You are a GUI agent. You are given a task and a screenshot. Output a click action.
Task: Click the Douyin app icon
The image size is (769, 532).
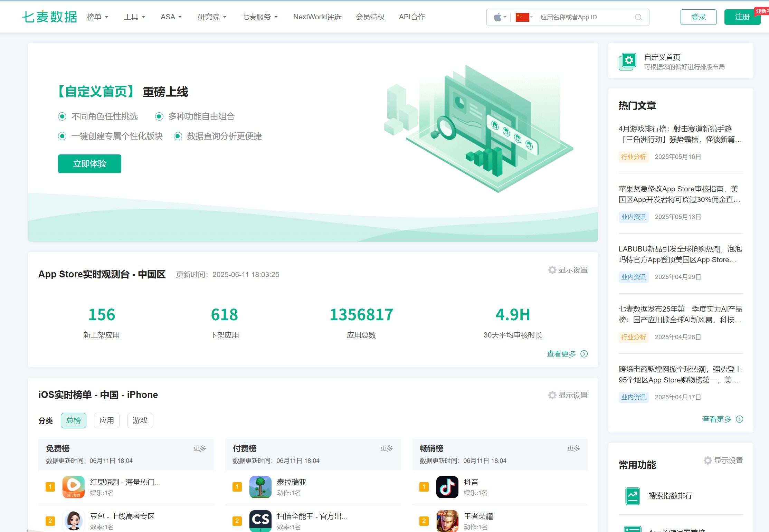pos(447,487)
